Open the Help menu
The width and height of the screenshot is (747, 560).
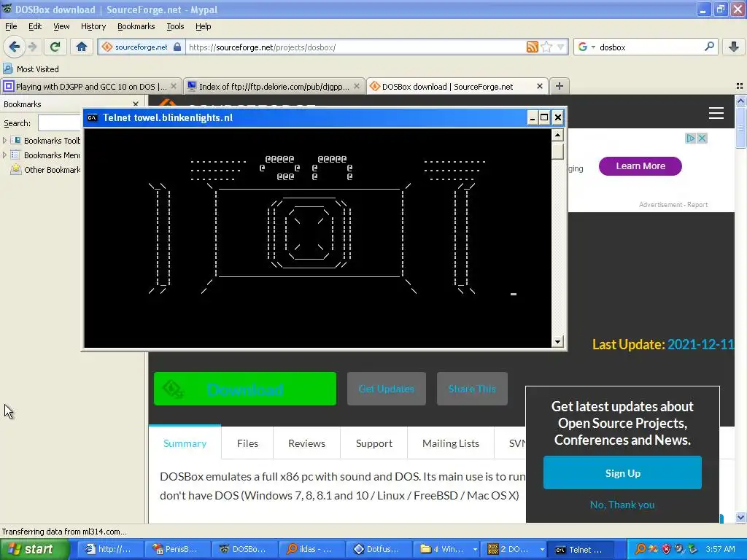(203, 26)
